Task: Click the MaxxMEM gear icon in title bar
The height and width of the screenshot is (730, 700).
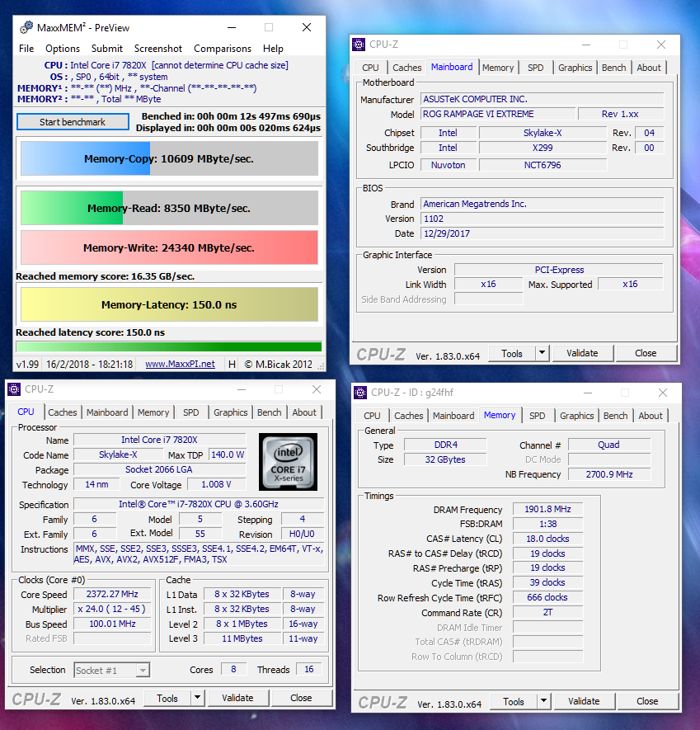Action: (x=26, y=27)
